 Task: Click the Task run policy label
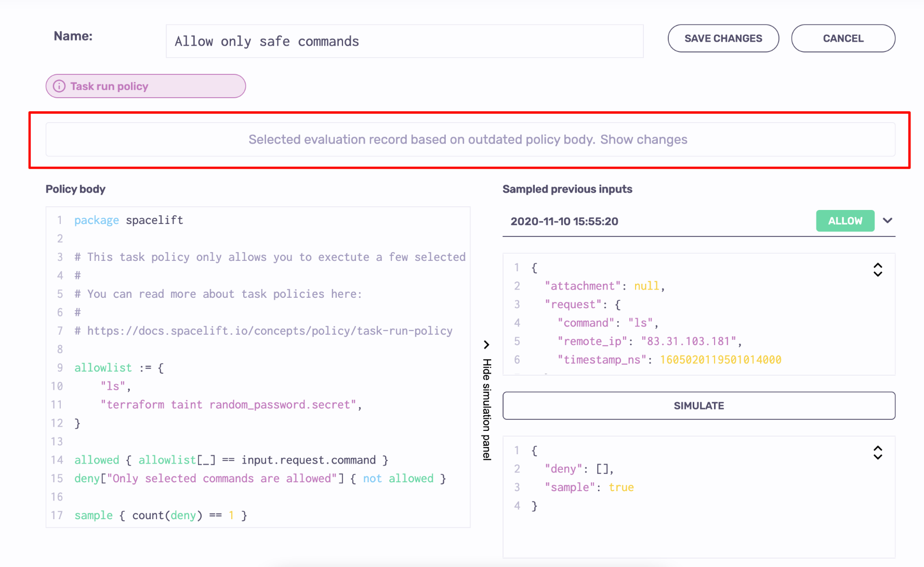coord(109,86)
